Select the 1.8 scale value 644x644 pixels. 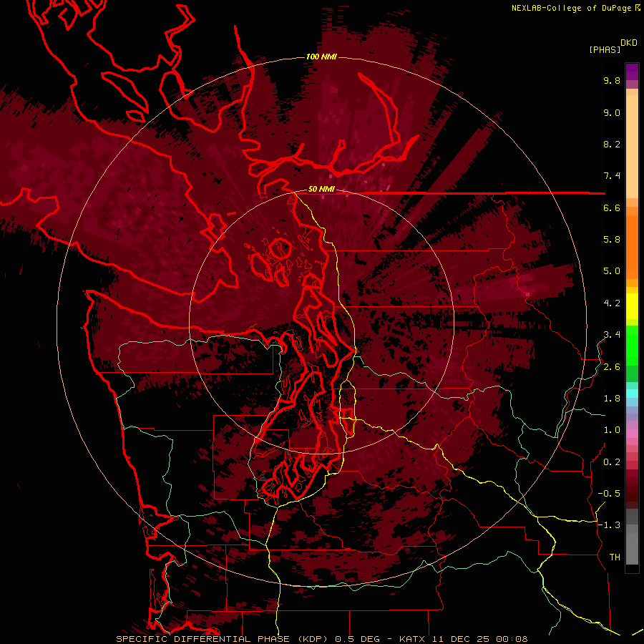pyautogui.click(x=612, y=399)
